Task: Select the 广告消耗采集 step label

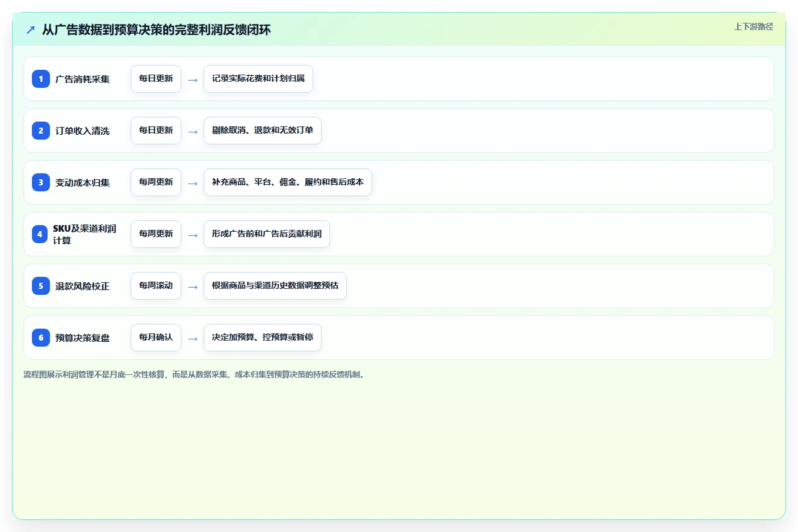Action: tap(83, 79)
